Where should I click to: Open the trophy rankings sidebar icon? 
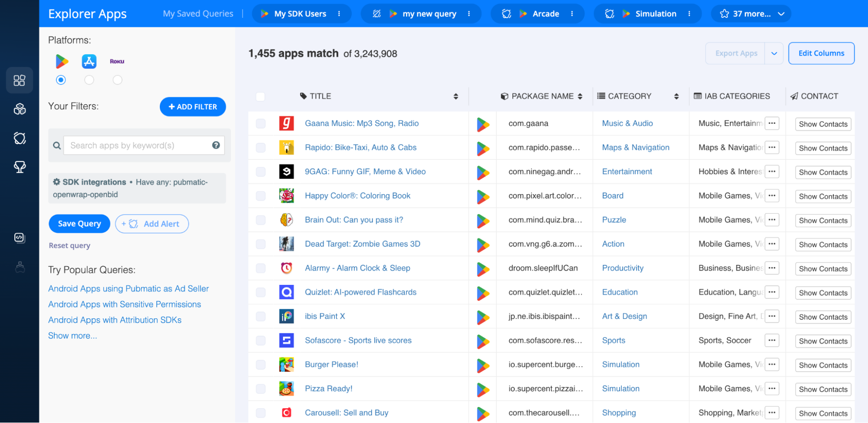coord(20,167)
